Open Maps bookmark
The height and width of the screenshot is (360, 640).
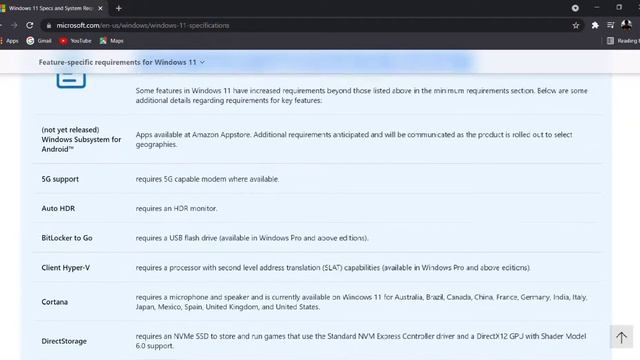(111, 41)
